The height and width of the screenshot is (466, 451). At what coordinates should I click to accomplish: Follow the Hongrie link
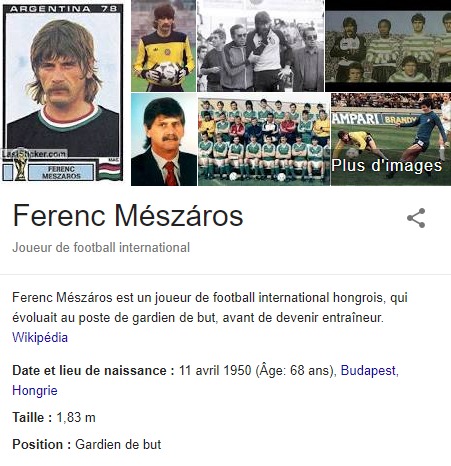(35, 390)
